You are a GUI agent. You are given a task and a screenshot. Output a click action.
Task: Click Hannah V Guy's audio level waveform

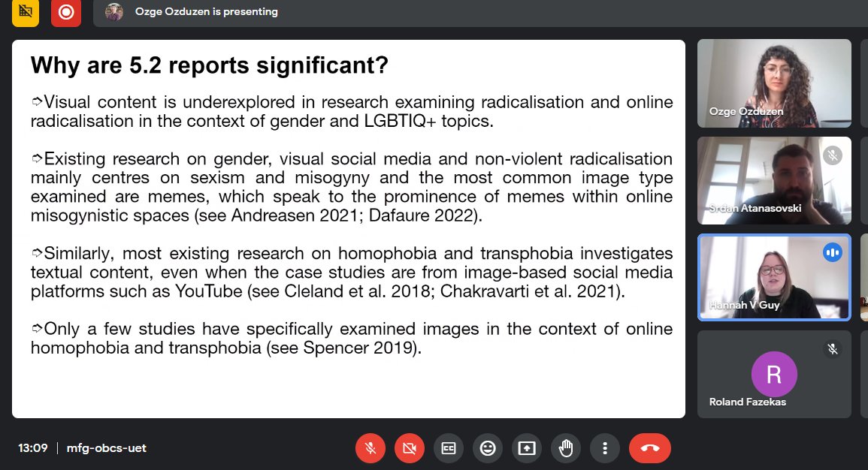tap(833, 253)
